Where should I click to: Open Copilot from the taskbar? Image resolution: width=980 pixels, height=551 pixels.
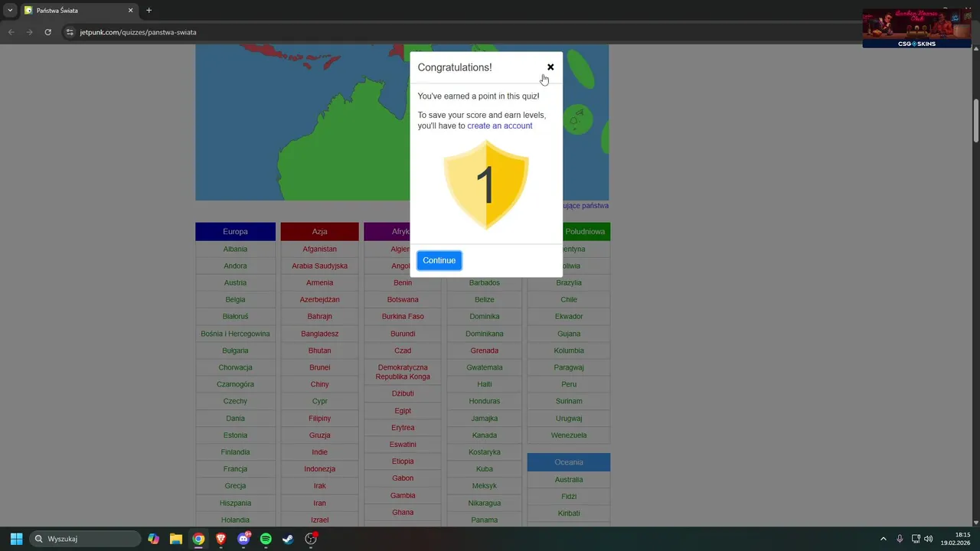154,539
